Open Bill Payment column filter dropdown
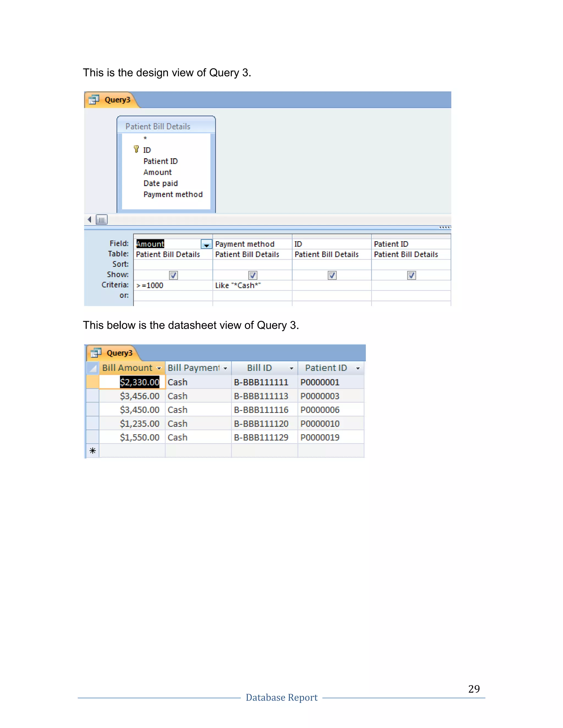Image resolution: width=563 pixels, height=728 pixels. [225, 368]
